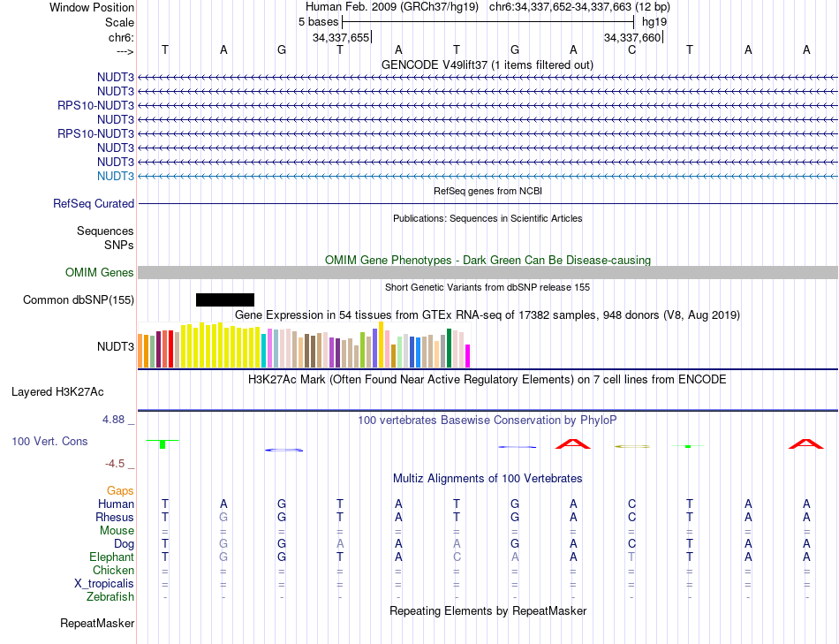Click the PhyloP minimum value -4.5
The image size is (839, 644).
pyautogui.click(x=115, y=464)
